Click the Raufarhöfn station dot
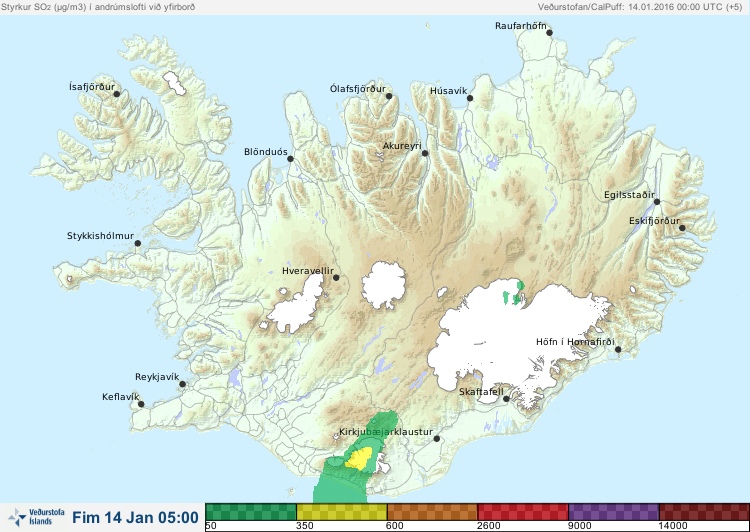Screen dimensions: 750x532 coord(550,33)
